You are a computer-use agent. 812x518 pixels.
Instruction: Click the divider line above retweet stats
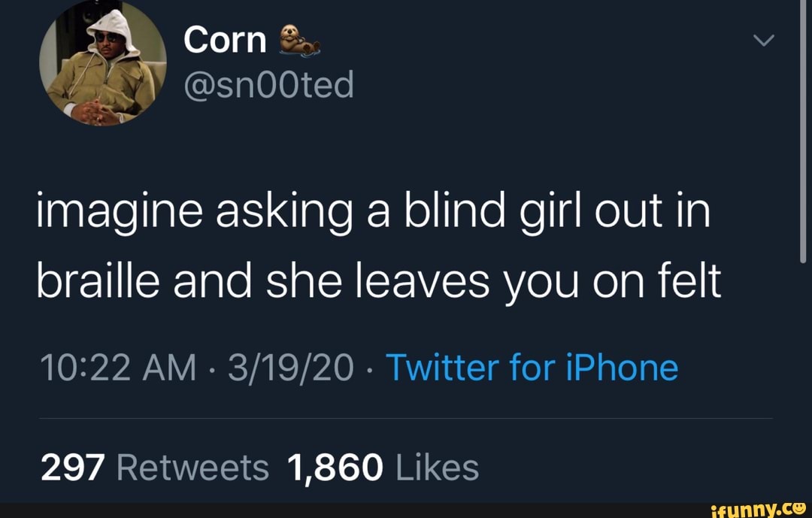pyautogui.click(x=406, y=419)
